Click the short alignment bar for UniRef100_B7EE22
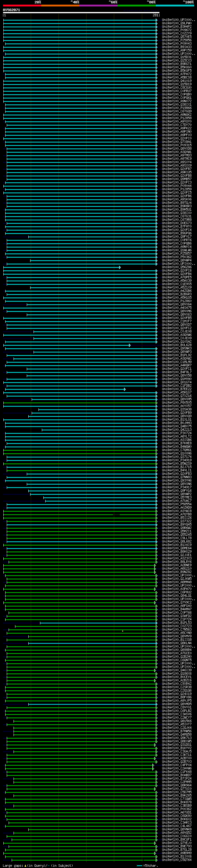Screen dimensions: 197x868 [x=65, y=389]
